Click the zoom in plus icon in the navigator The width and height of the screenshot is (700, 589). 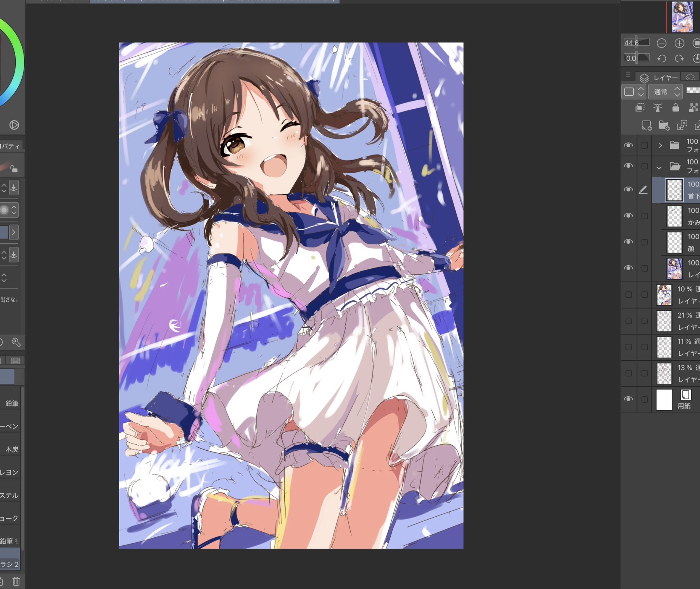click(679, 43)
